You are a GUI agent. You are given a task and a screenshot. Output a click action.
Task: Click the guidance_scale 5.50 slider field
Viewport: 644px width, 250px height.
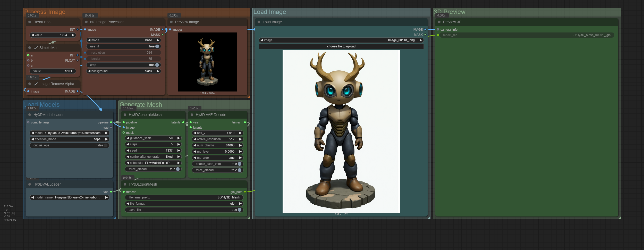coord(153,138)
